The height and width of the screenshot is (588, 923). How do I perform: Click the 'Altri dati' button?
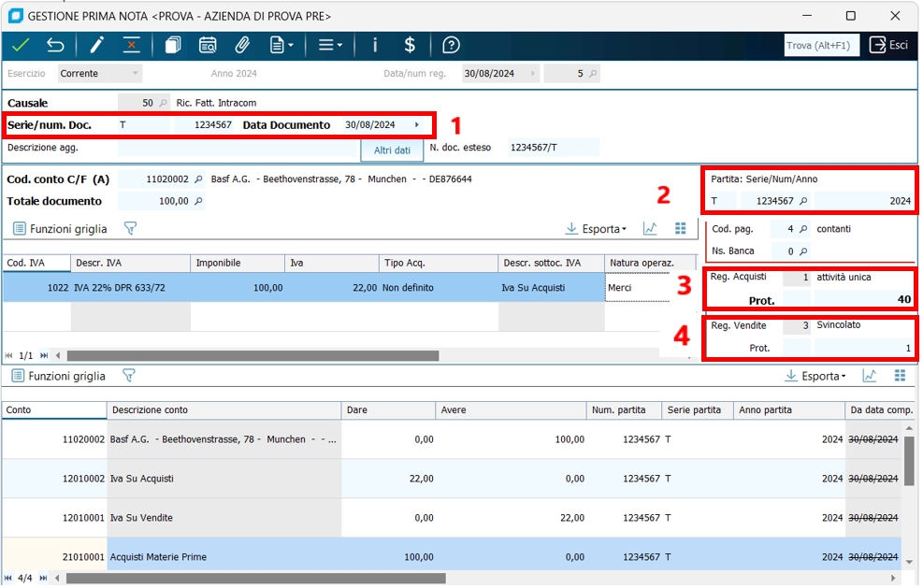coord(392,151)
